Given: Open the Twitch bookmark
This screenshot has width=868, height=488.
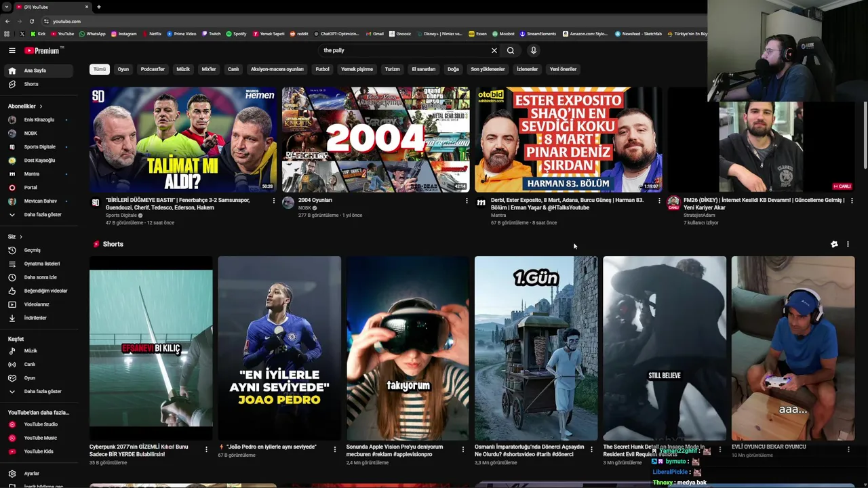Looking at the screenshot, I should pyautogui.click(x=211, y=33).
